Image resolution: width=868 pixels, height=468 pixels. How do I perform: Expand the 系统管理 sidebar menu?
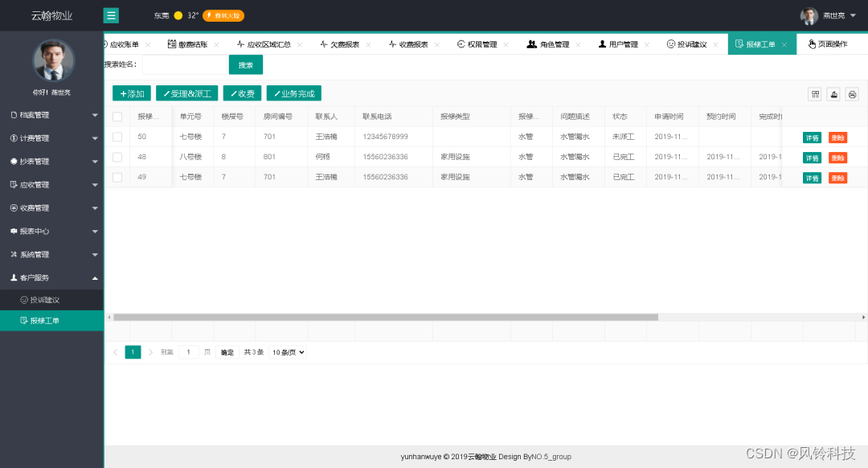pos(52,255)
